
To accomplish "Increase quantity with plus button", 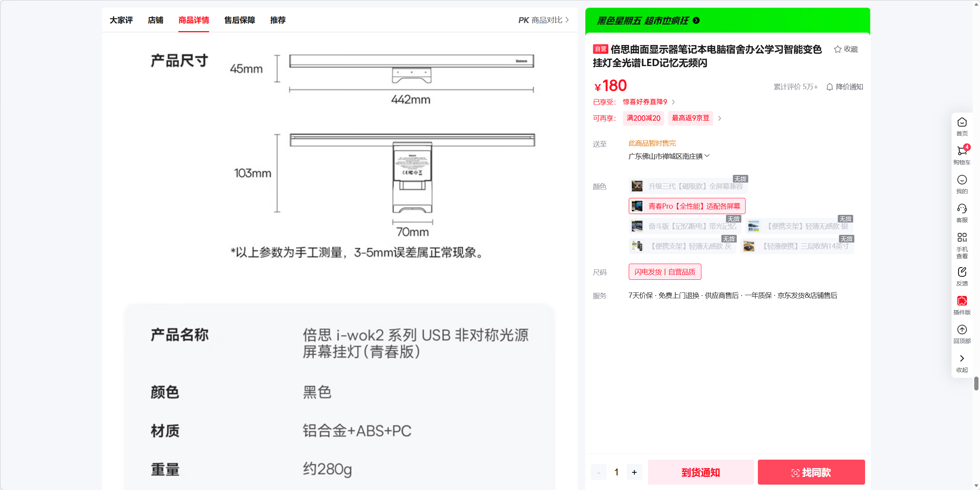I will 634,472.
